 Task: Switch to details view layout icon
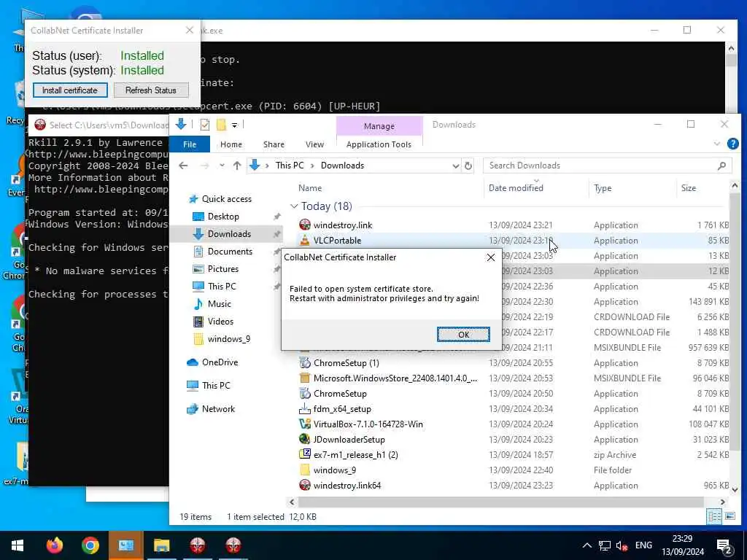(714, 516)
